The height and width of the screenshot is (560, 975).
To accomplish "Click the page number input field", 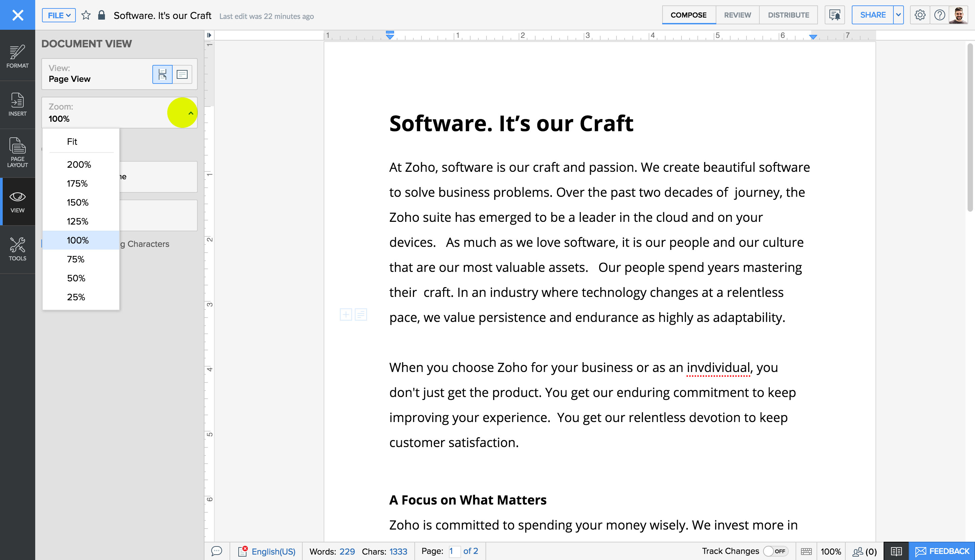I will 454,551.
